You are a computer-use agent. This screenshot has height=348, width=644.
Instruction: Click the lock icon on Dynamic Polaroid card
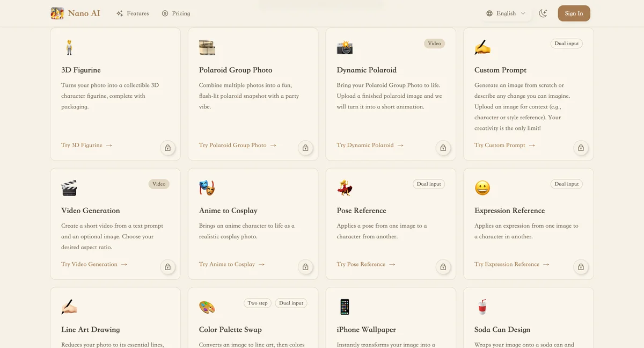click(x=443, y=148)
